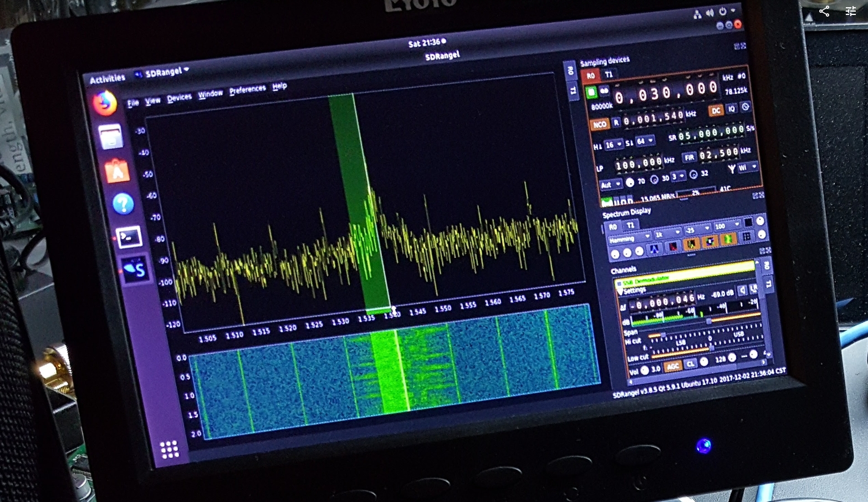Viewport: 868px width, 502px height.
Task: Toggle the CL button next to AGC
Action: click(x=690, y=364)
